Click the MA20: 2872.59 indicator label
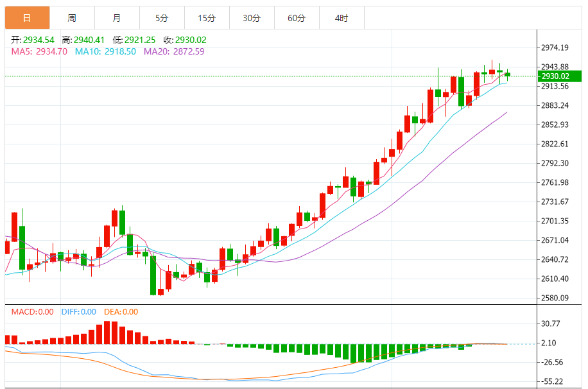Image resolution: width=588 pixels, height=389 pixels. tap(175, 51)
